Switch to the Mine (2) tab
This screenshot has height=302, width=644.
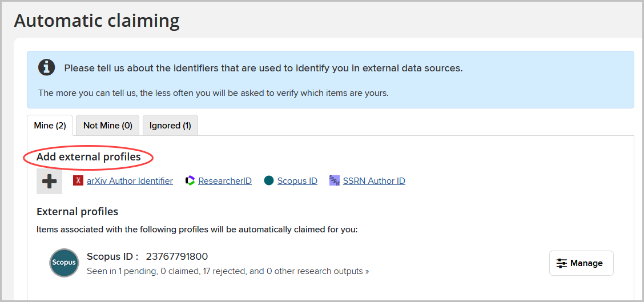(50, 126)
